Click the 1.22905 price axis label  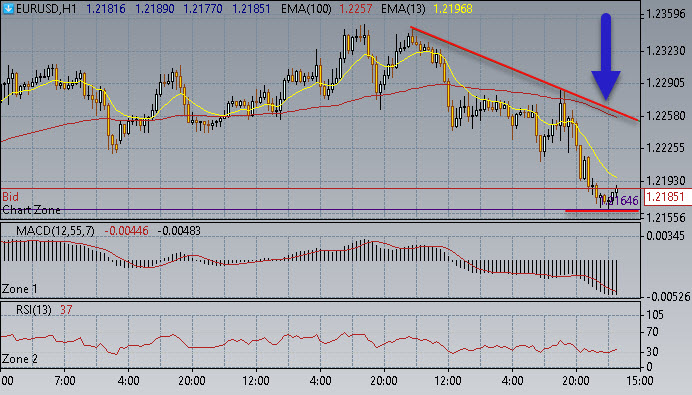[666, 83]
